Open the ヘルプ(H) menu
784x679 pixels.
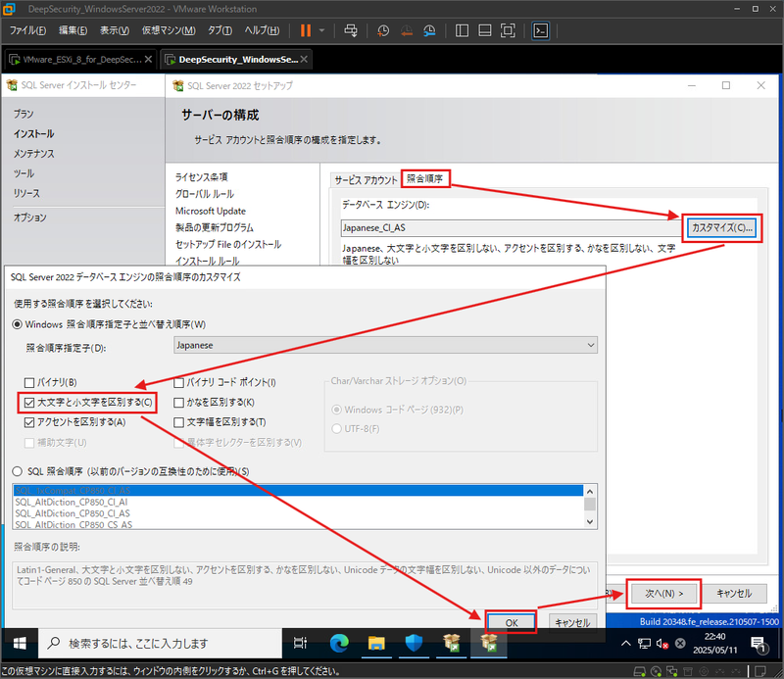262,30
